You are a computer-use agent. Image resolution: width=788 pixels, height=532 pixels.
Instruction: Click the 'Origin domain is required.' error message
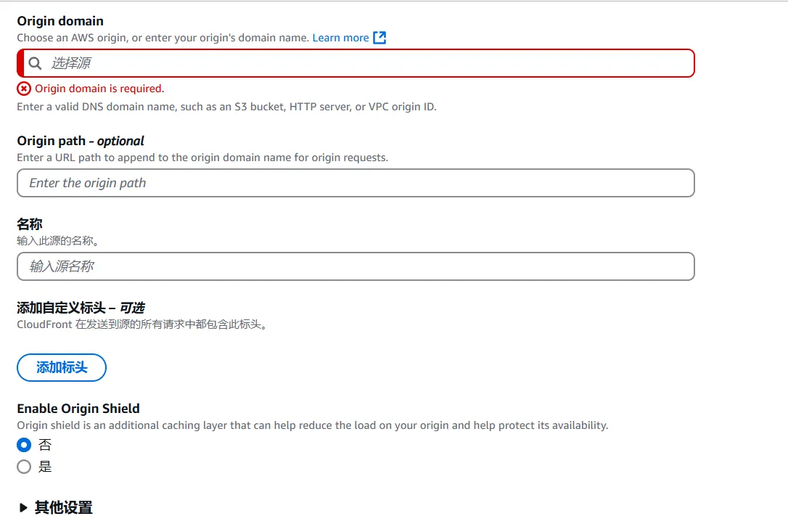[99, 89]
